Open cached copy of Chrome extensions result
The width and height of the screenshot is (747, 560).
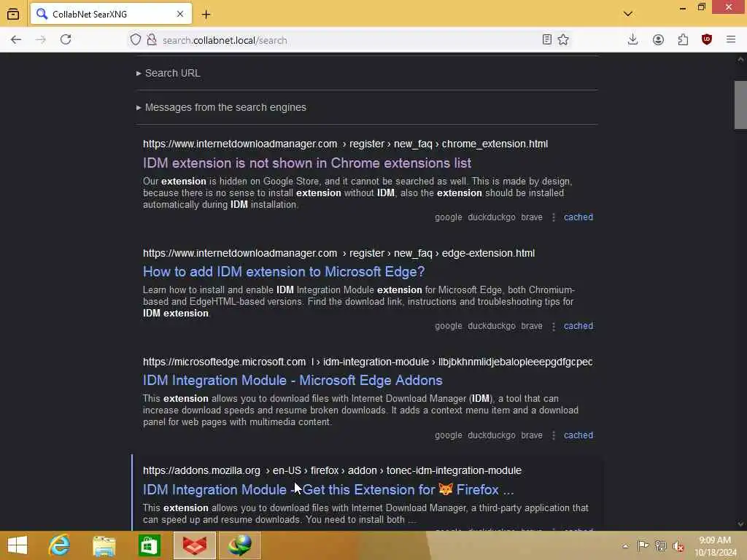(578, 217)
